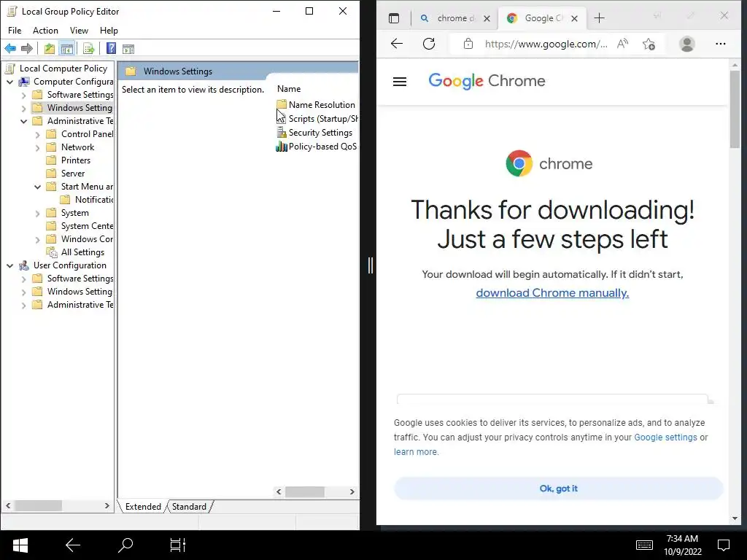
Task: Click the Up one level folder icon
Action: coord(49,49)
